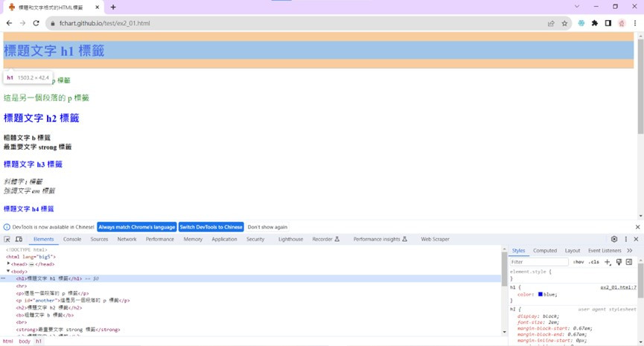This screenshot has width=644, height=346.
Task: Open the Performance insights tab
Action: click(380, 240)
